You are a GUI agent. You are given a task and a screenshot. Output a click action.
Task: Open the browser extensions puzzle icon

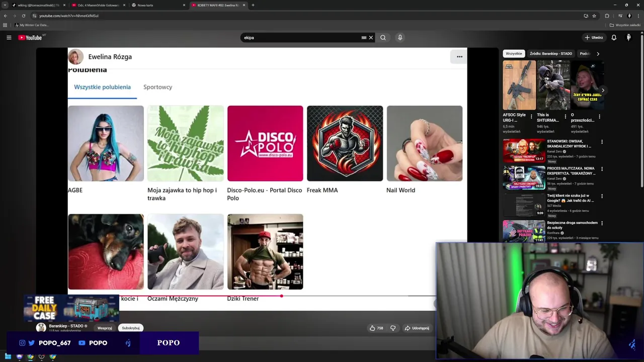point(607,16)
